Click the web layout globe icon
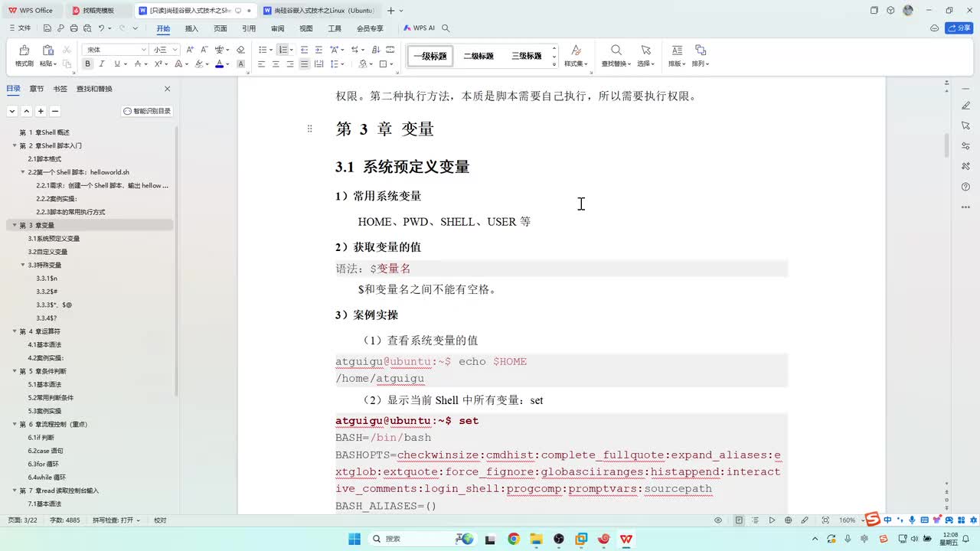The image size is (980, 551). click(x=789, y=520)
